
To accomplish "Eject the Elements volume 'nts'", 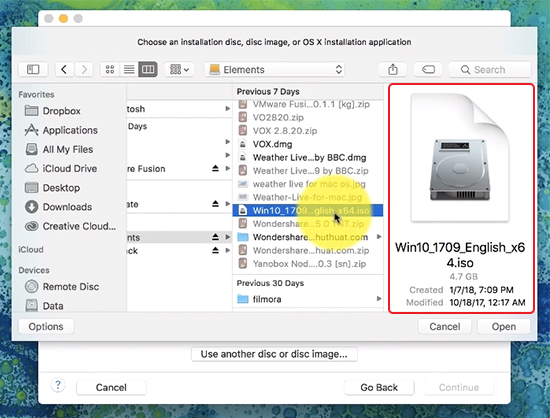I will click(215, 237).
